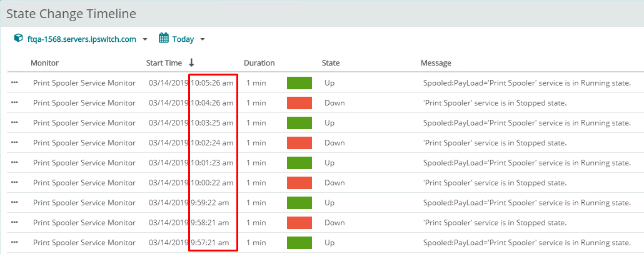This screenshot has width=644, height=254.
Task: Click red Down state bar at 10:02:24 am
Action: (299, 142)
